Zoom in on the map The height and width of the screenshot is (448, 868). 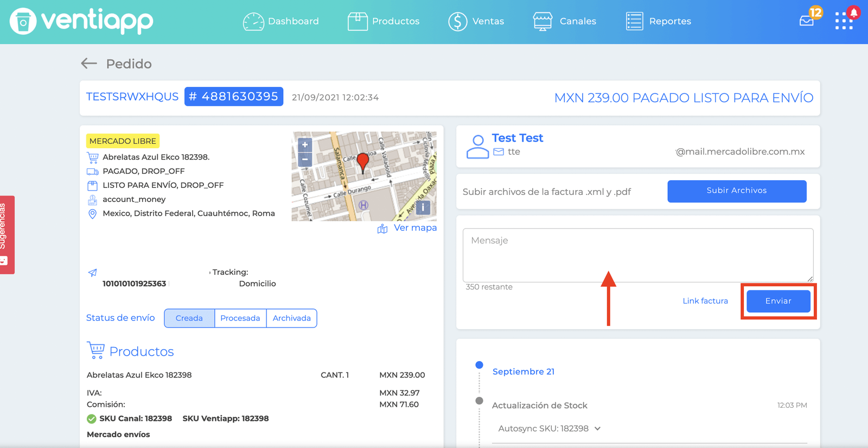point(305,145)
